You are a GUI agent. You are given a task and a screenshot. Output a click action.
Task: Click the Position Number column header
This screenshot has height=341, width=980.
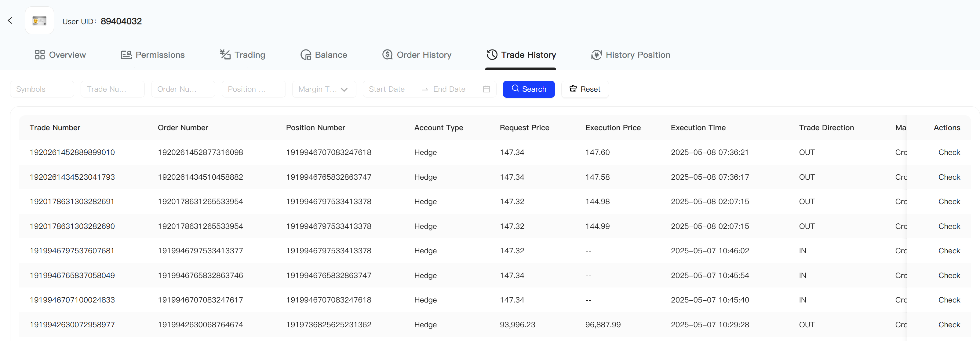[315, 127]
